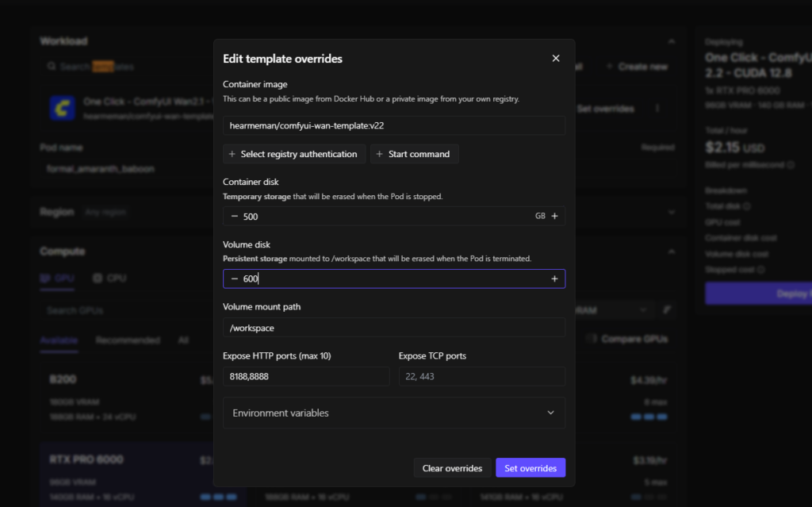The width and height of the screenshot is (812, 507).
Task: Increase Container disk with plus icon
Action: [x=554, y=216]
